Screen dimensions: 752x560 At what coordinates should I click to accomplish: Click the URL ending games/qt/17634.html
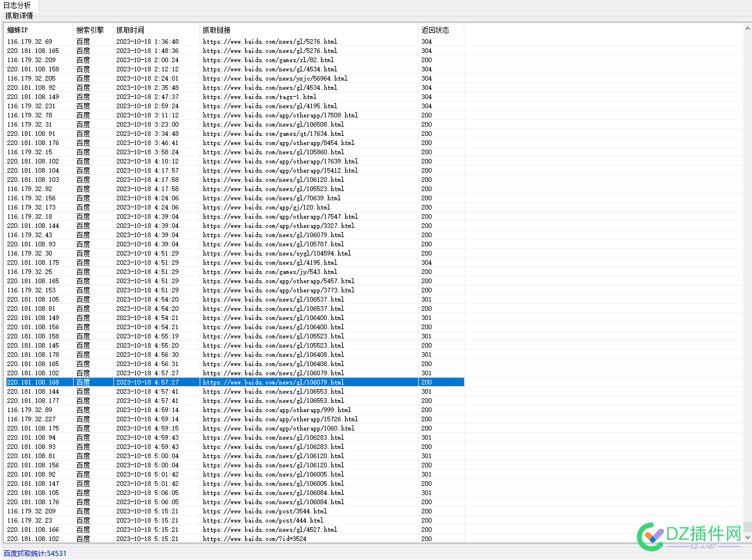273,134
